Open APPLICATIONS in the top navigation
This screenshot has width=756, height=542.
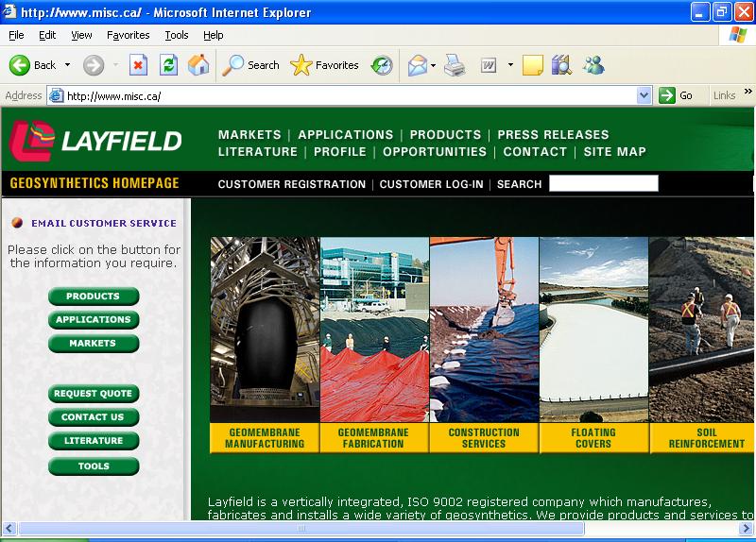point(345,134)
